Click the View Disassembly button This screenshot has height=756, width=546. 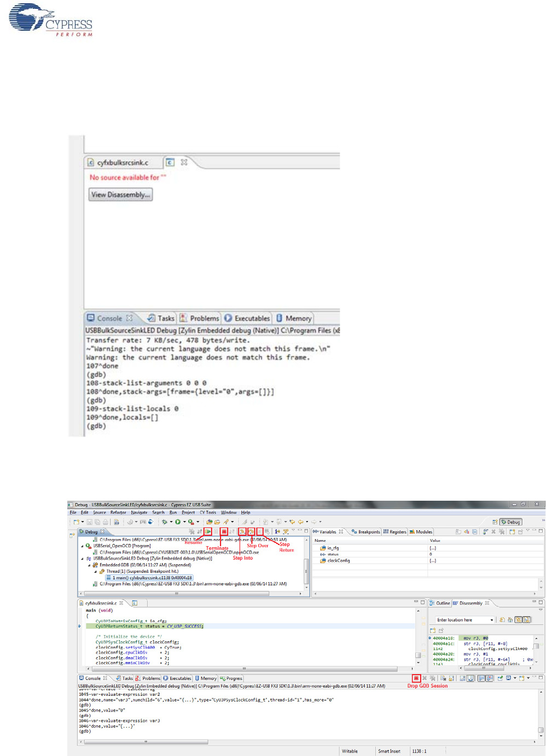(120, 195)
